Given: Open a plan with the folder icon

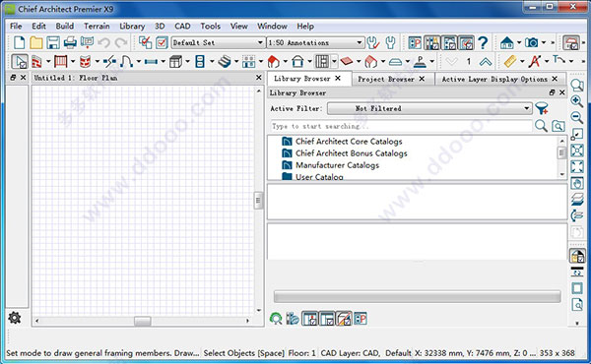Looking at the screenshot, I should click(36, 43).
